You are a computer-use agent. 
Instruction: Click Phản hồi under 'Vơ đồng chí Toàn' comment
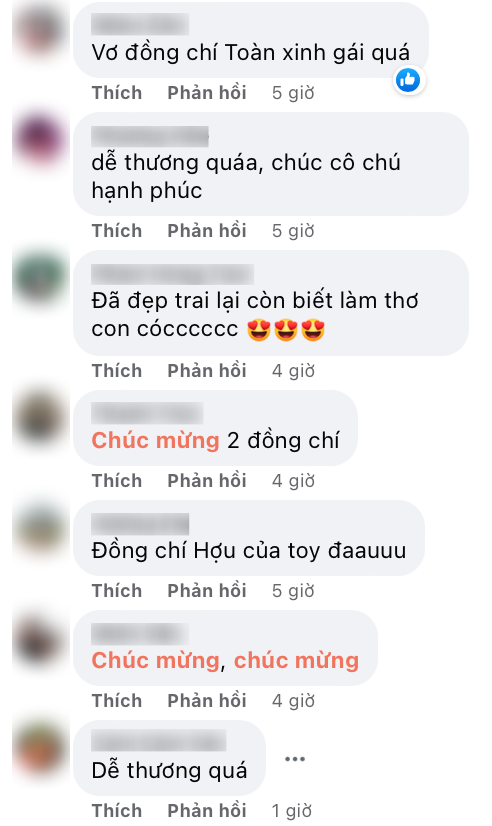[207, 93]
